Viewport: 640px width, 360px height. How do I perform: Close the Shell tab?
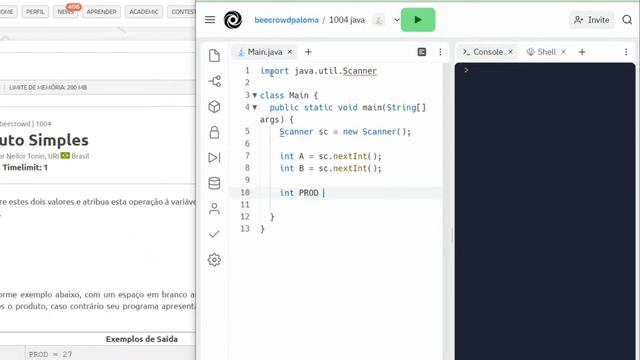563,52
